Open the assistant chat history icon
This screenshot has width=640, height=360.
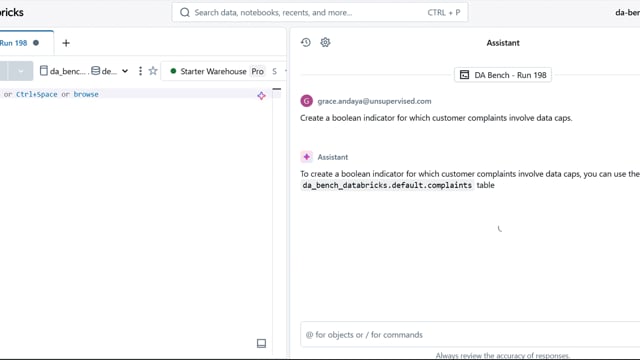[x=306, y=42]
